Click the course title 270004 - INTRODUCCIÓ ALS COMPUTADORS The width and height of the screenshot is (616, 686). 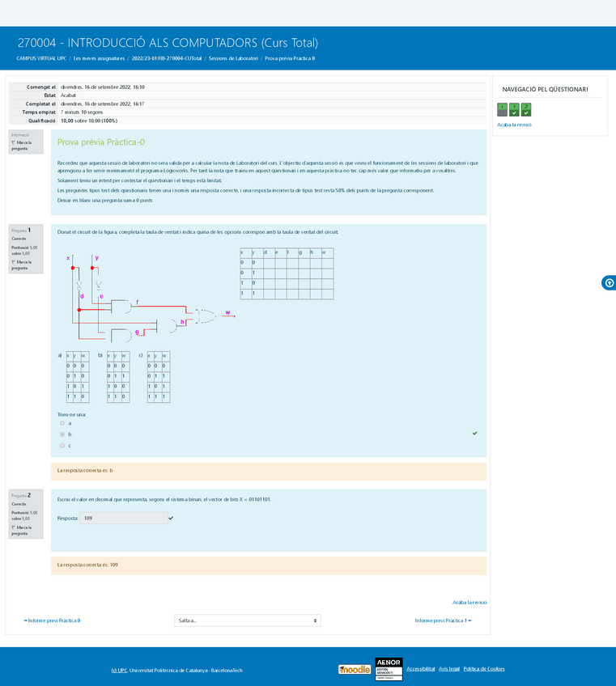tap(168, 43)
